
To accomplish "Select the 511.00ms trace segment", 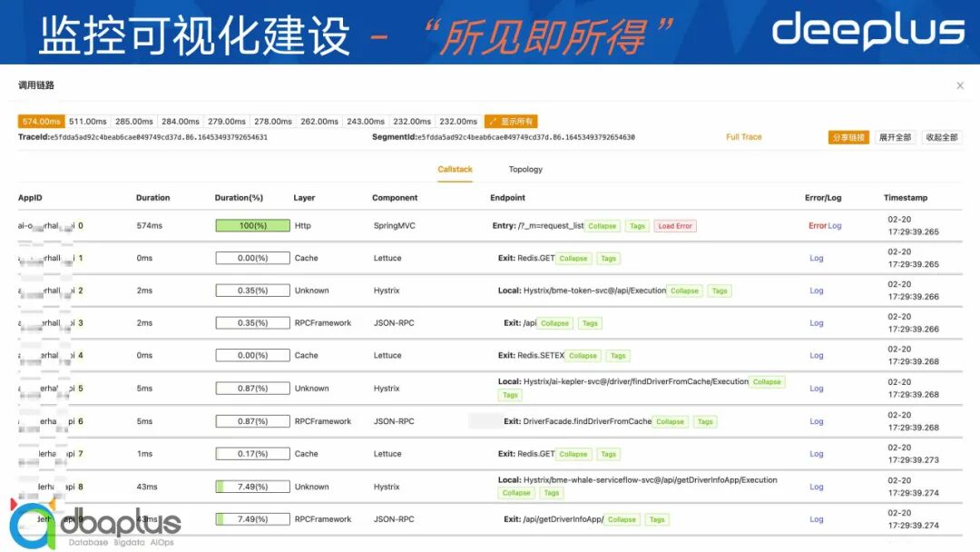I will pos(87,122).
